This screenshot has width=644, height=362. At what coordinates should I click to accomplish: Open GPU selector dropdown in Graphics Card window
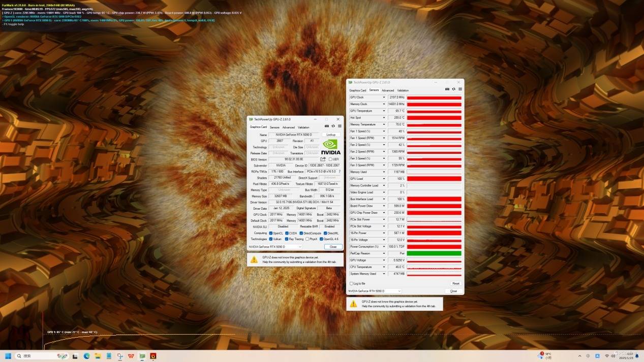pyautogui.click(x=274, y=247)
